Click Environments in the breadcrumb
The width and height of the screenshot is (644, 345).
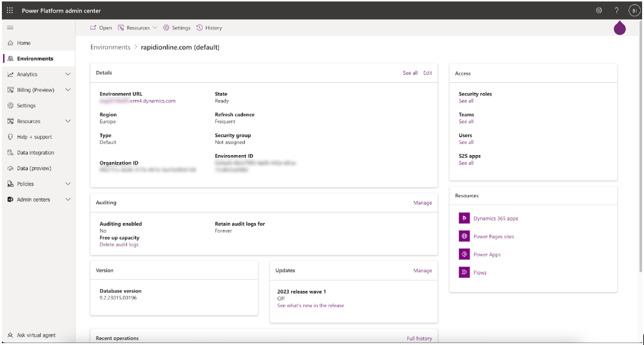(110, 47)
